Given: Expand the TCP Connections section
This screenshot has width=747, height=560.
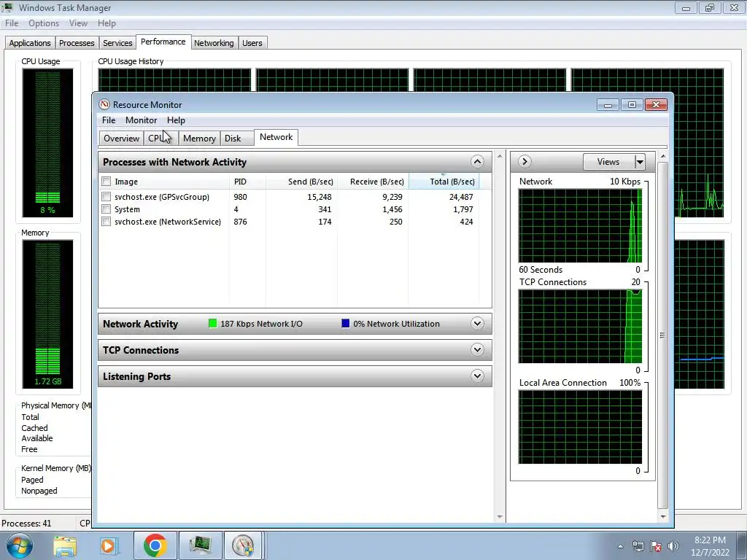Looking at the screenshot, I should 477,350.
